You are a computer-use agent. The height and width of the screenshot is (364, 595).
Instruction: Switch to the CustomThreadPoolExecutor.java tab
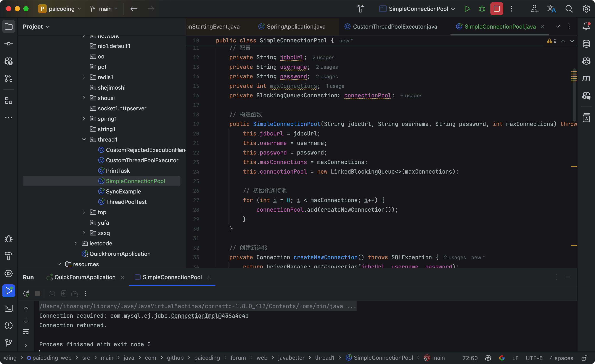[x=395, y=27]
